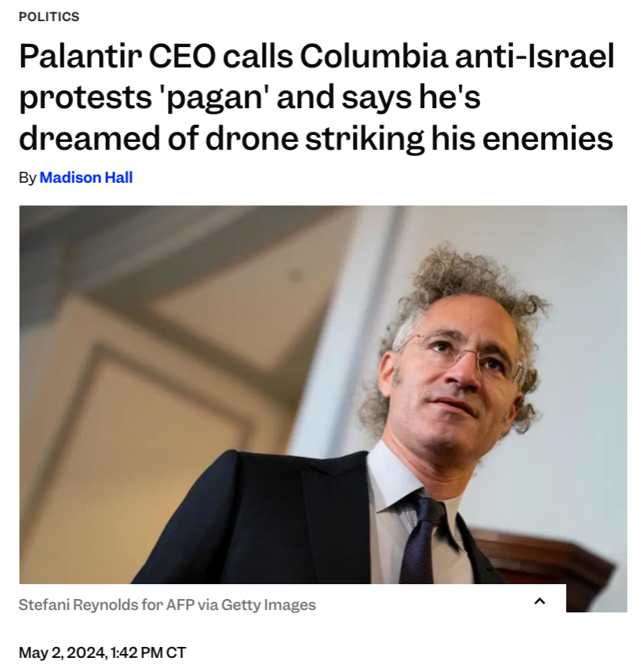This screenshot has height=672, width=643.
Task: Open author Madison Hall's profile link
Action: pyautogui.click(x=86, y=177)
